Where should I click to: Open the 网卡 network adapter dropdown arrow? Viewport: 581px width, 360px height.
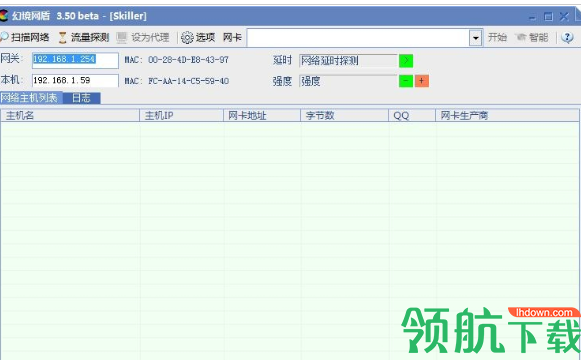click(475, 38)
